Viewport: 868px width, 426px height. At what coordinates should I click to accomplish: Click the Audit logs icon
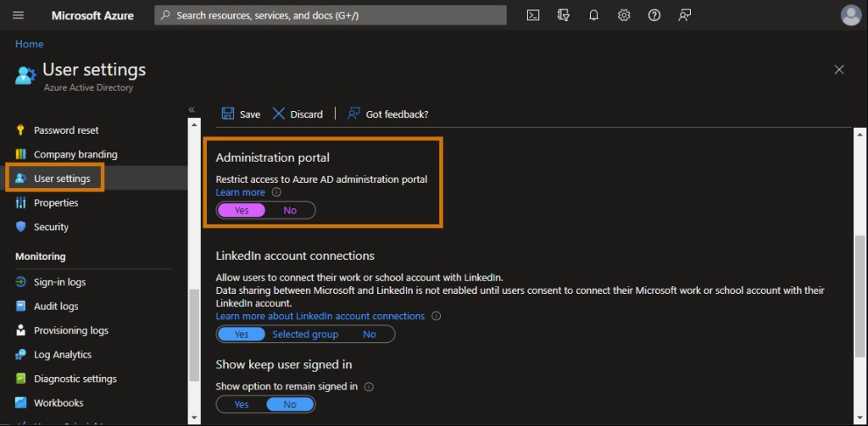pos(20,306)
